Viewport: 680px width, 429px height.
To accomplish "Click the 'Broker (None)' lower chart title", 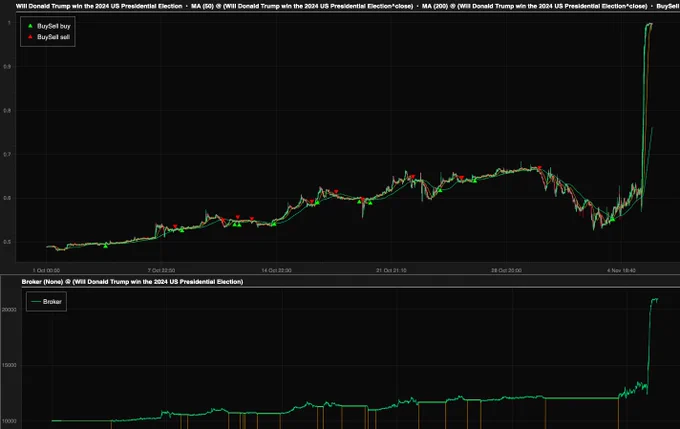I will [x=132, y=282].
